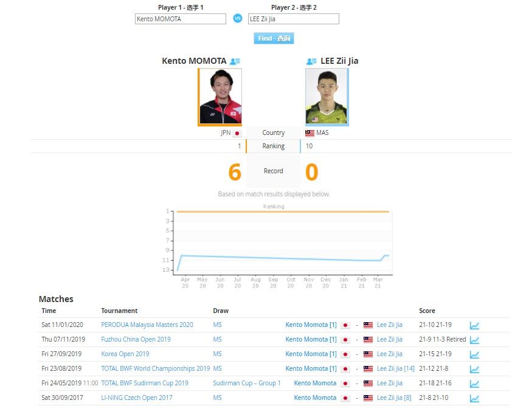Click Kento Momota [1] on the Fuzhou China Open row
This screenshot has width=512, height=420.
(x=311, y=339)
